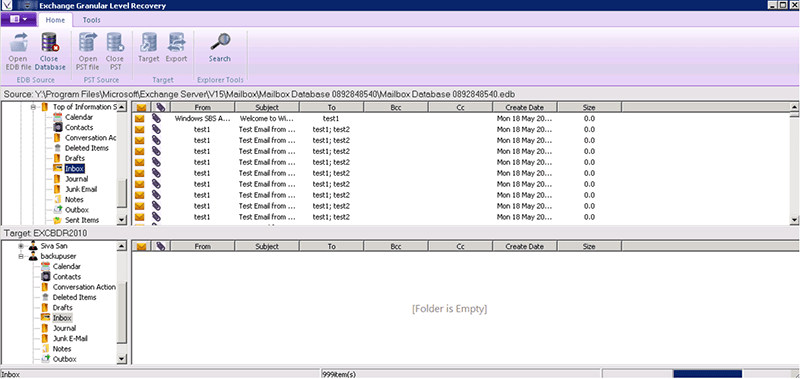Click attachment icon of Windows SBS email

tap(157, 118)
